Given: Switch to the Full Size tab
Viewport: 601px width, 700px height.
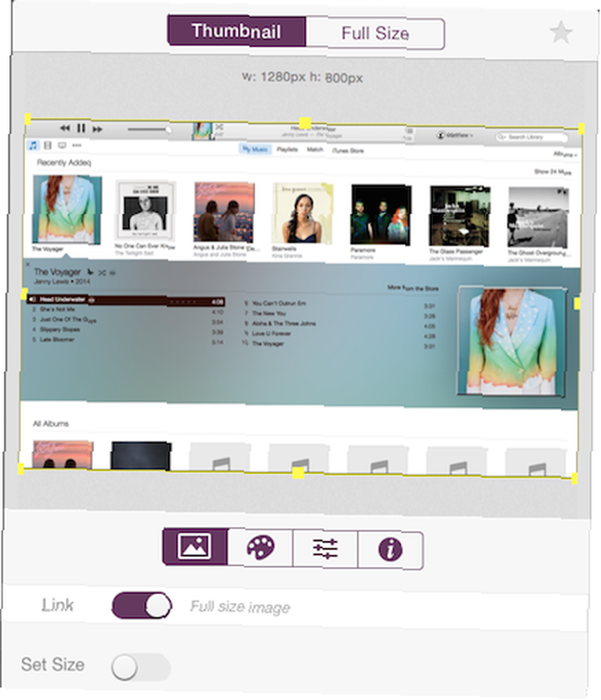Looking at the screenshot, I should [375, 34].
